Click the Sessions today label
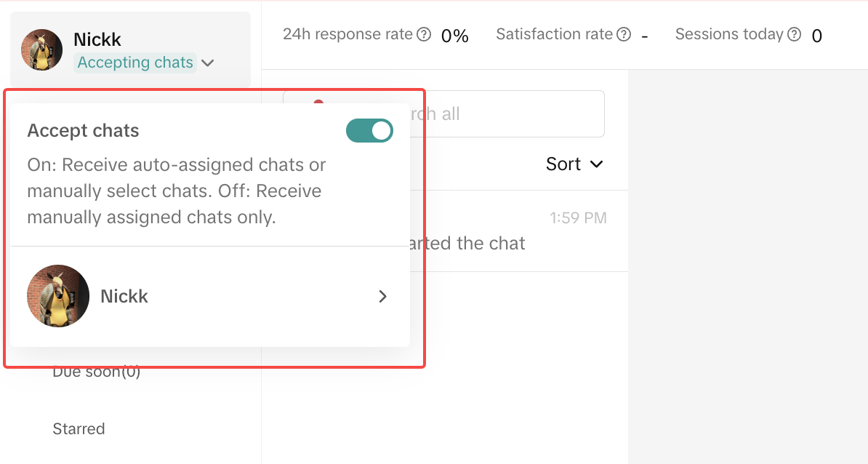868x464 pixels. point(729,34)
